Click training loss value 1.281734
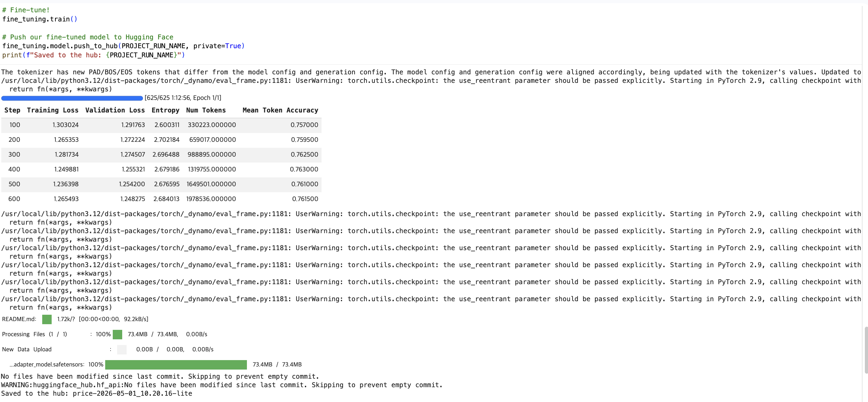 click(66, 154)
